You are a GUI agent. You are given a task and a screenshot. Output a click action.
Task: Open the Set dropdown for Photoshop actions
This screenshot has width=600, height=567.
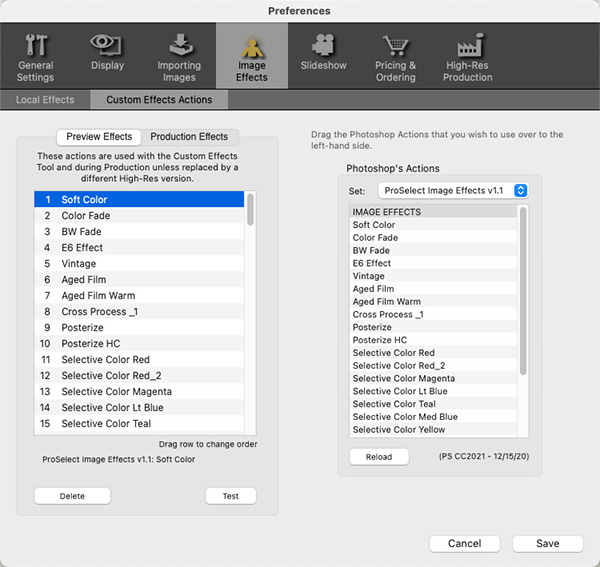(x=453, y=190)
